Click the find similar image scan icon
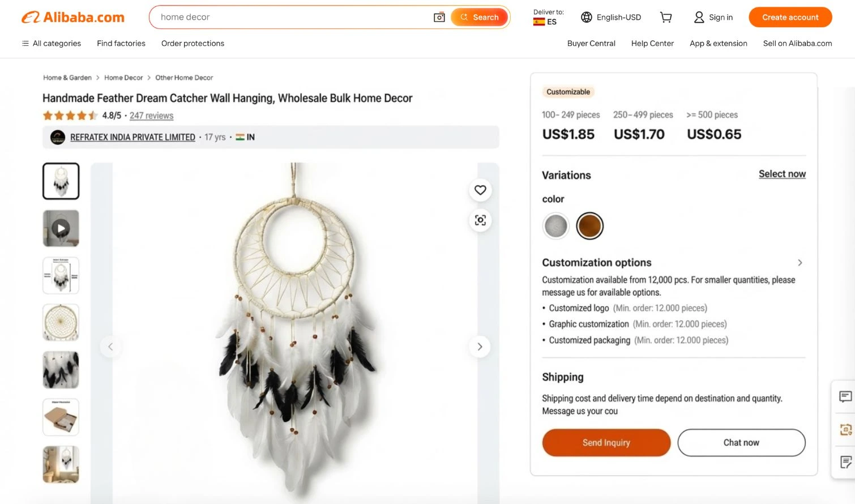This screenshot has width=855, height=504. tap(480, 220)
